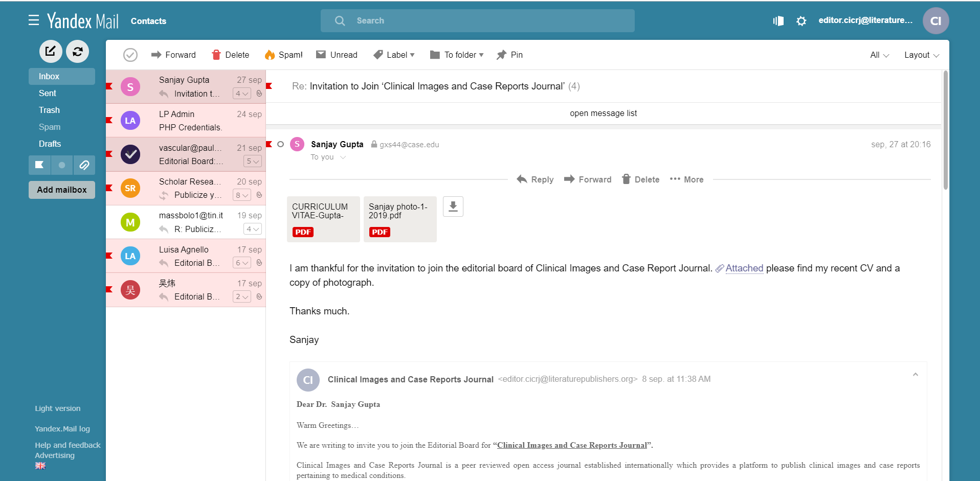
Task: Expand the Label dropdown
Action: [x=394, y=55]
